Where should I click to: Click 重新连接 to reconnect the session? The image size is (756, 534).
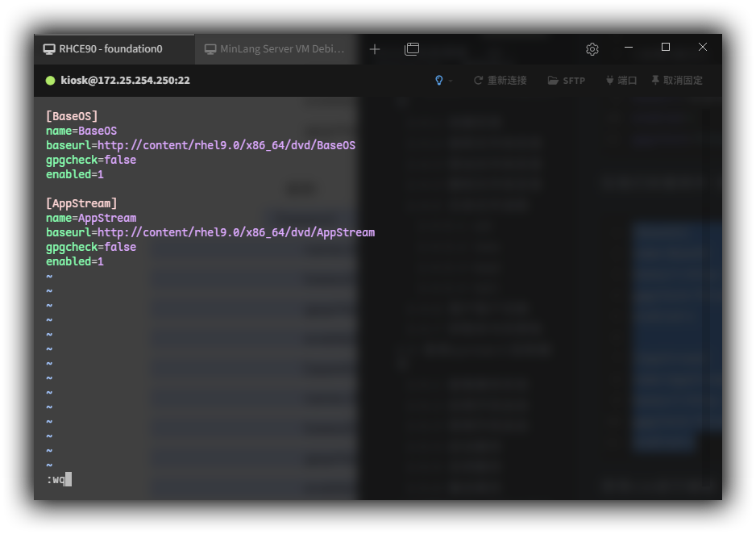[x=500, y=81]
